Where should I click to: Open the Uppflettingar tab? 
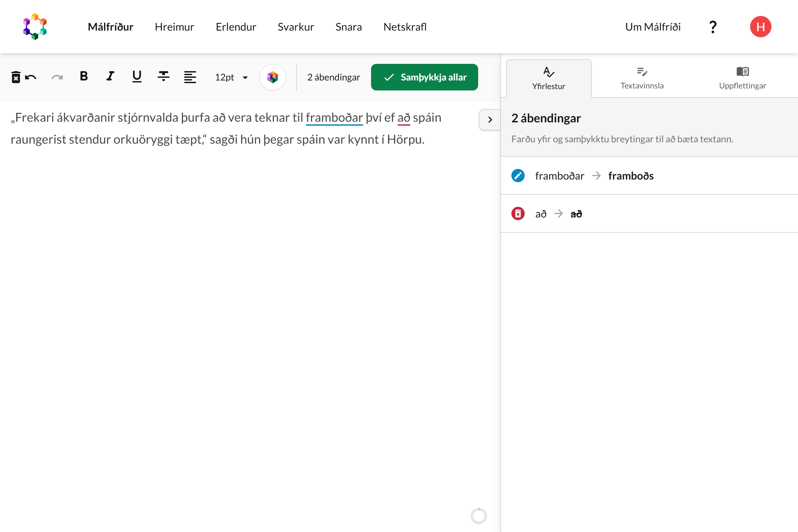click(742, 78)
